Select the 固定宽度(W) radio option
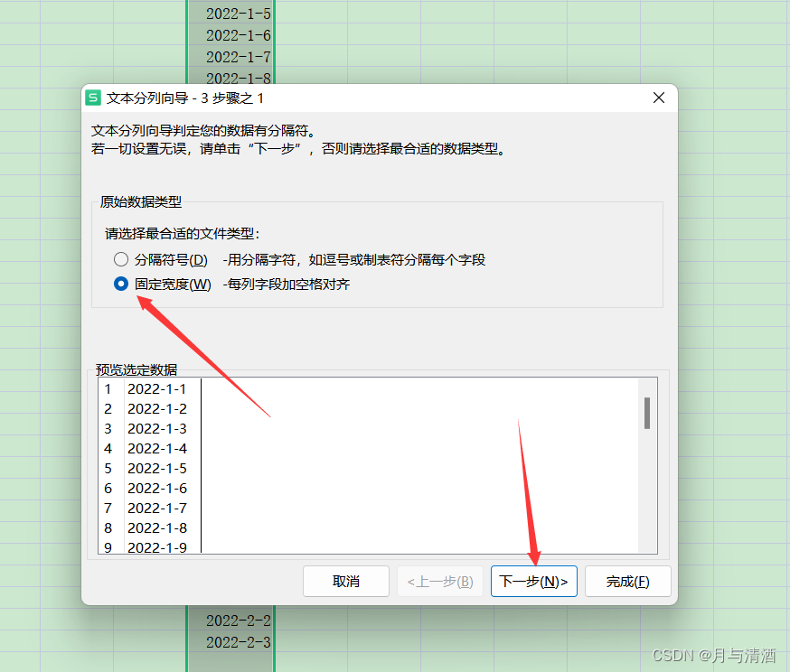 tap(121, 284)
